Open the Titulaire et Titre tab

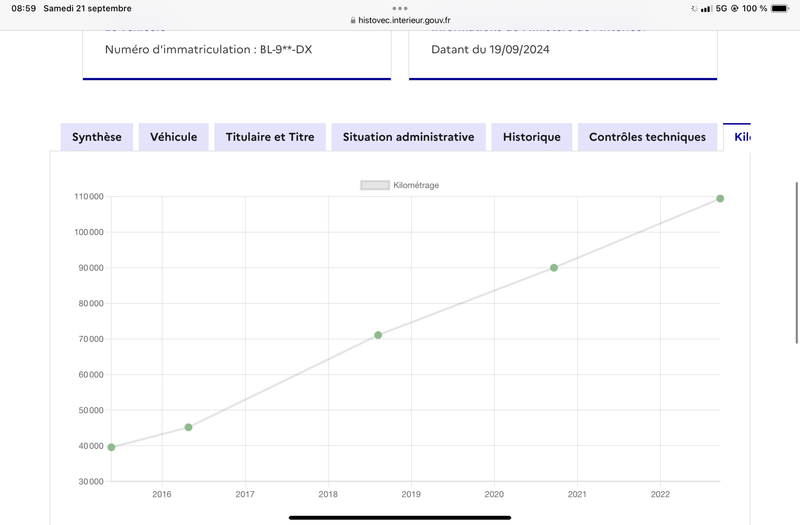coord(270,137)
